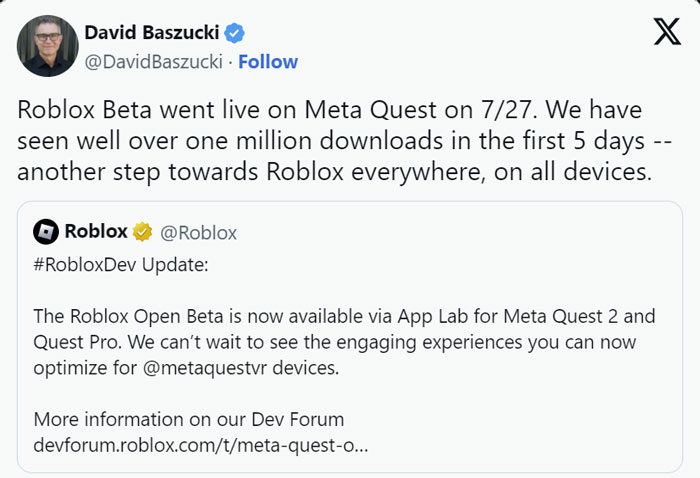Visit the @Roblox handle

tap(198, 233)
